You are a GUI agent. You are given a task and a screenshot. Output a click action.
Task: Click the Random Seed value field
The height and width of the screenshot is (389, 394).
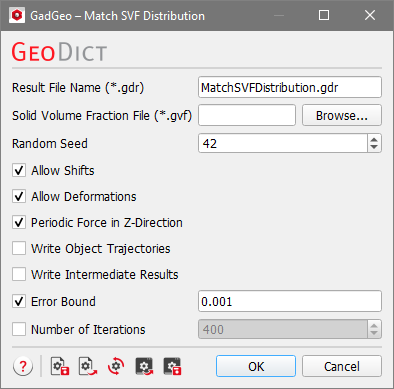283,143
